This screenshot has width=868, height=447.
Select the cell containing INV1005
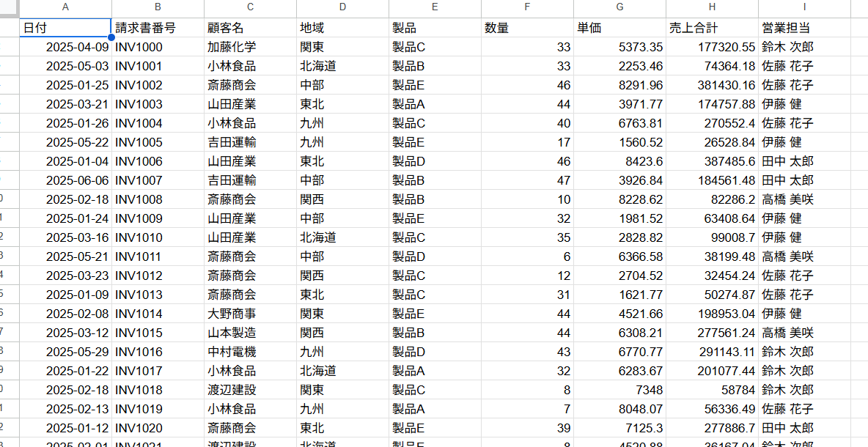click(x=158, y=142)
